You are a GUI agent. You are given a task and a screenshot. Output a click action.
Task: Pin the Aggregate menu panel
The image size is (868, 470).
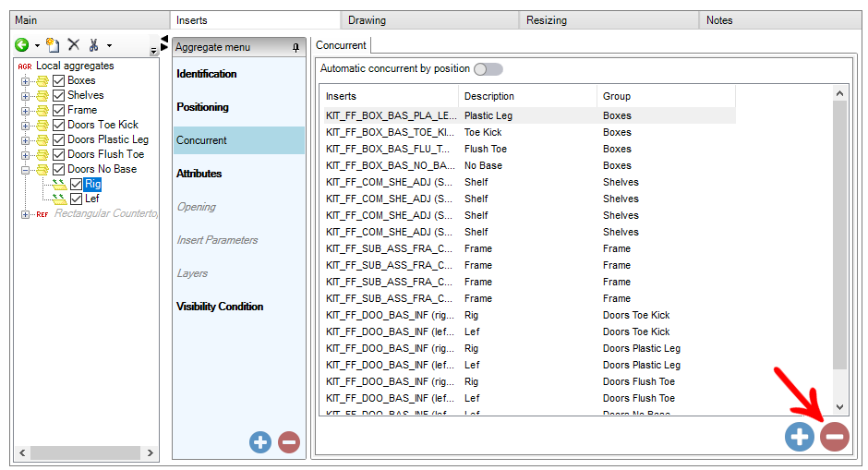[296, 48]
